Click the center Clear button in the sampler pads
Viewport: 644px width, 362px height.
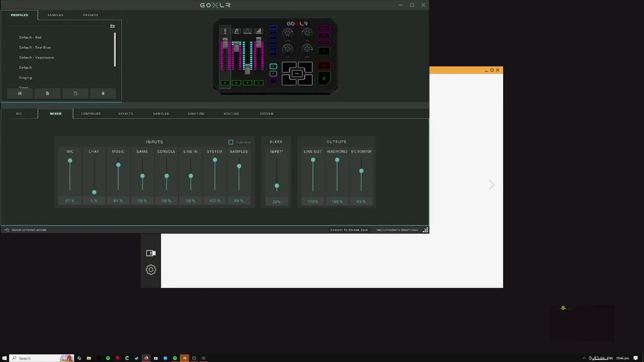click(297, 73)
